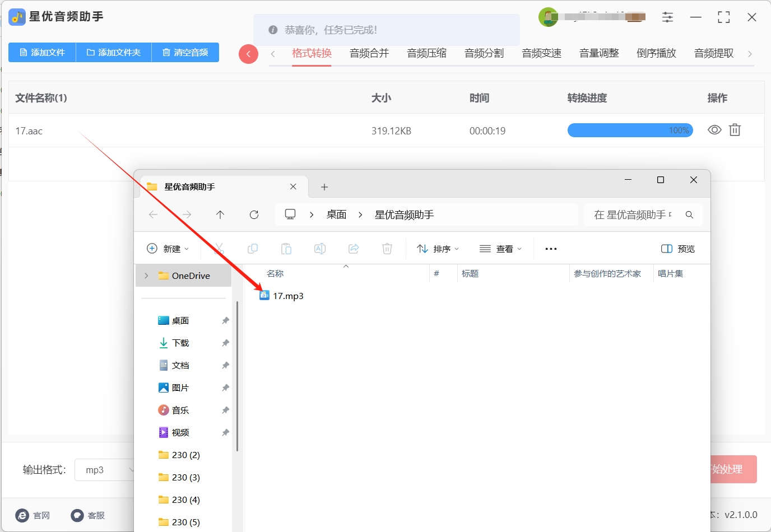Switch to the 音量调整 tab
Image resolution: width=771 pixels, height=532 pixels.
[x=599, y=53]
